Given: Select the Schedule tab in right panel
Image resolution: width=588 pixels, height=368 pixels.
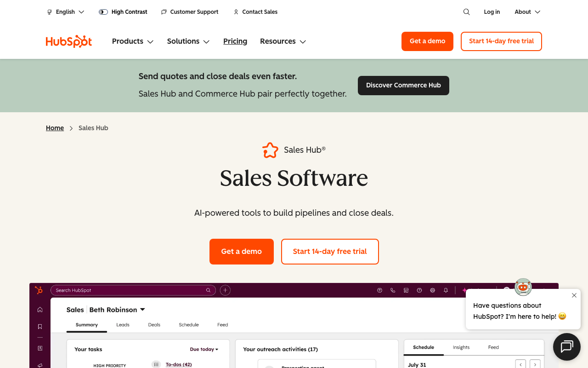Looking at the screenshot, I should pos(424,347).
